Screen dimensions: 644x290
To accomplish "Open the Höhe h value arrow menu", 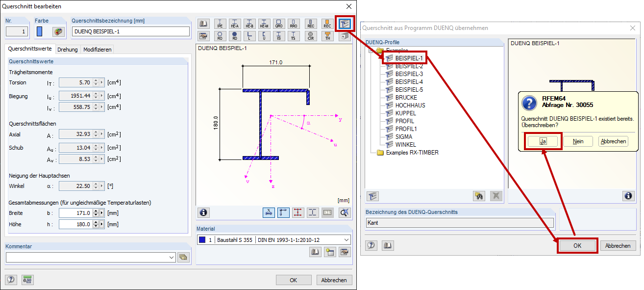I will [x=102, y=224].
